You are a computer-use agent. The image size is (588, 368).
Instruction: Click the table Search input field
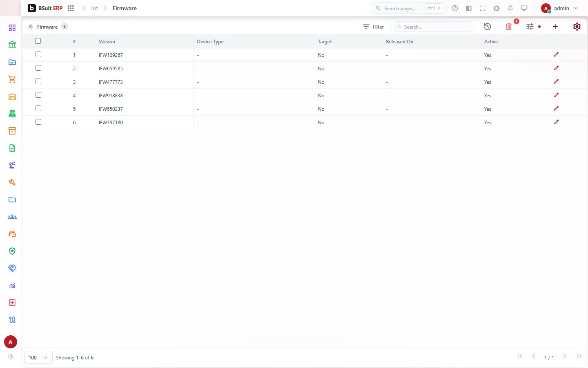point(433,27)
